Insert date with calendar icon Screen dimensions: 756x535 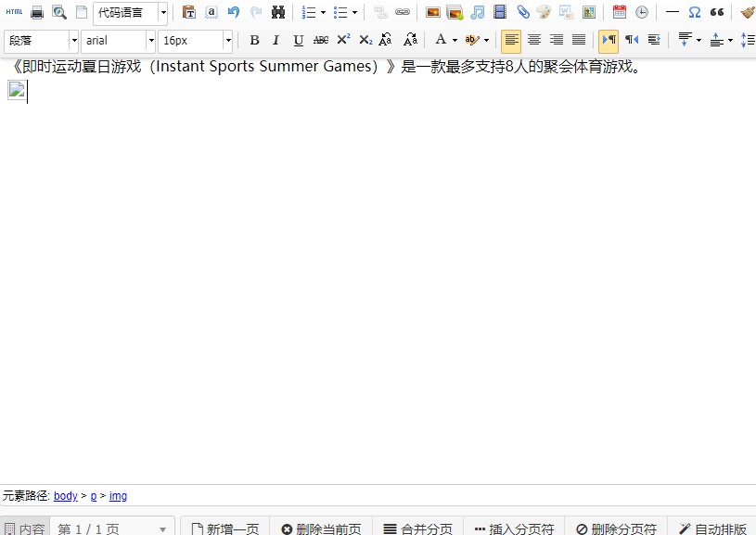pyautogui.click(x=619, y=12)
